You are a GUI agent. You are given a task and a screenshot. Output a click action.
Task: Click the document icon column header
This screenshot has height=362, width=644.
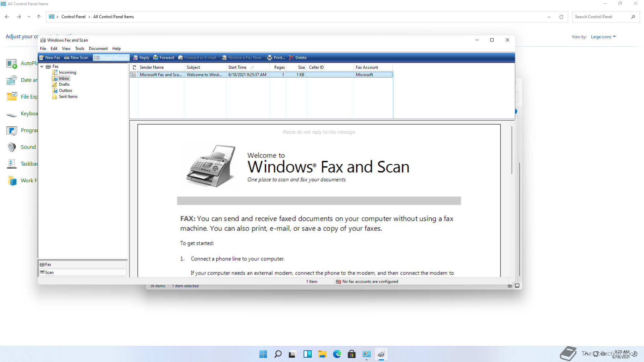point(134,67)
